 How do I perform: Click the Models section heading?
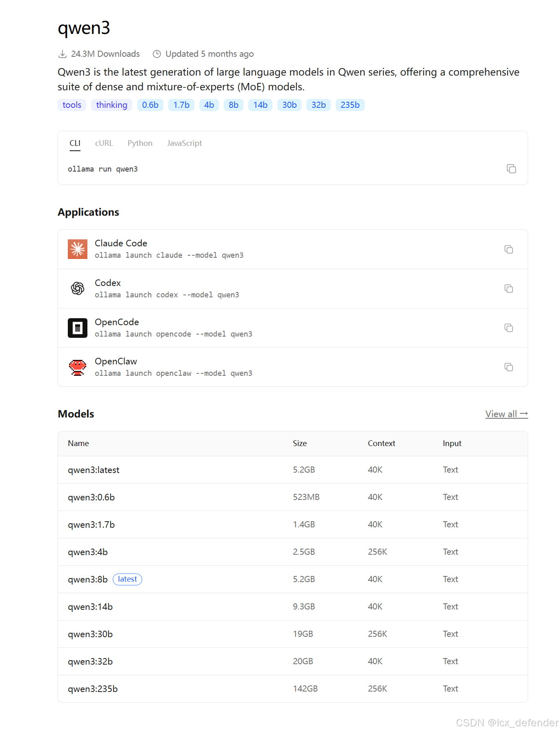[76, 414]
